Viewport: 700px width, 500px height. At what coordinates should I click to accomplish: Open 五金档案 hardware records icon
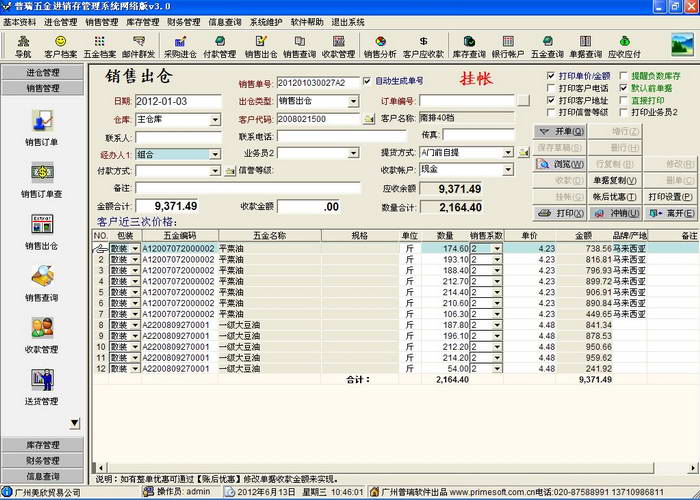point(100,46)
